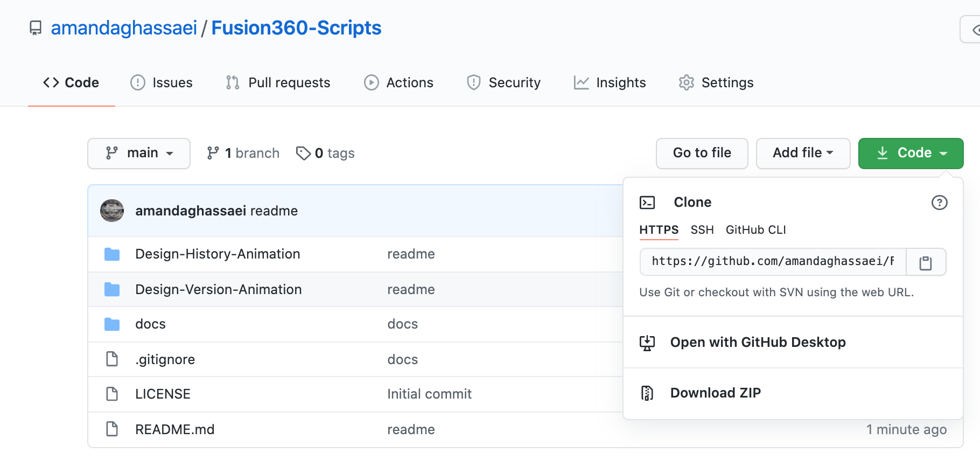Select the GitHub CLI clone option
Screen dimensions: 980x460
tap(755, 230)
